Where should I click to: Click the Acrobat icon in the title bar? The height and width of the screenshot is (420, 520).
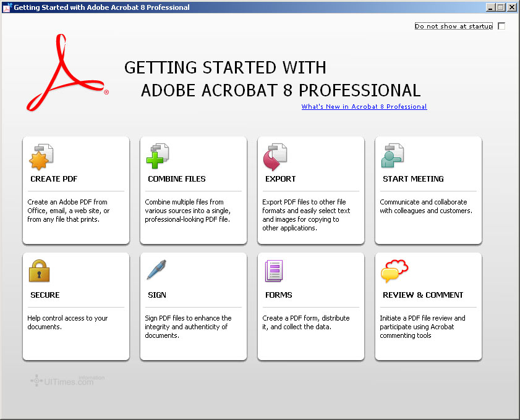[x=7, y=7]
